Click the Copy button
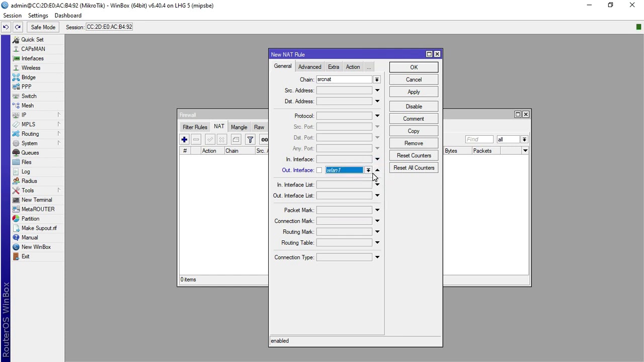644x362 pixels. 414,131
